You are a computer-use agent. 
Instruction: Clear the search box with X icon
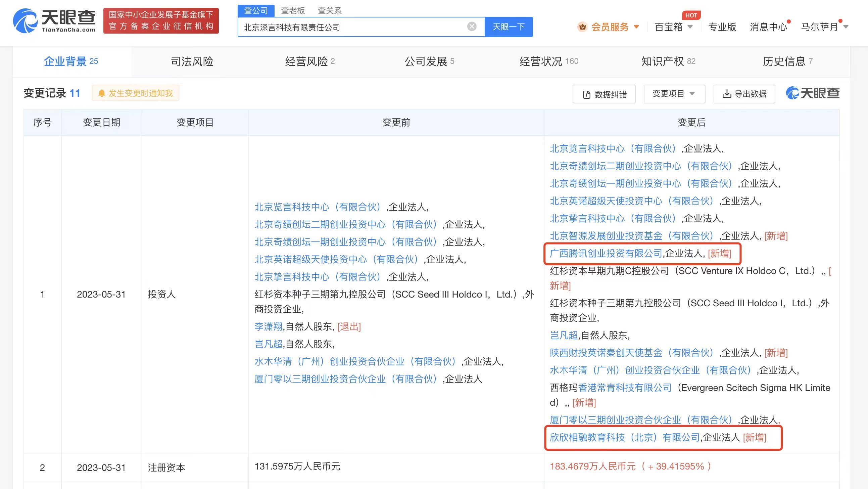pos(472,27)
